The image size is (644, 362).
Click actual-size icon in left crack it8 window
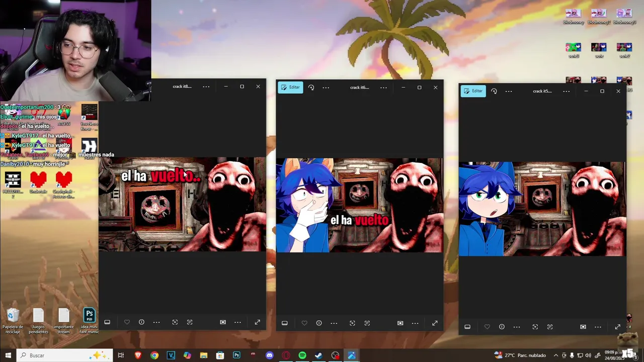pos(190,322)
